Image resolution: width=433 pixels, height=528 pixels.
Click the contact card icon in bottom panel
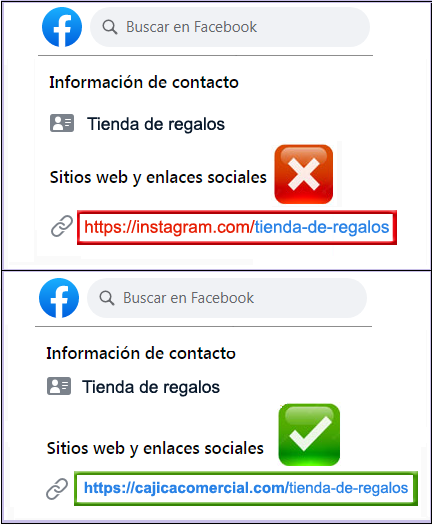click(x=59, y=386)
